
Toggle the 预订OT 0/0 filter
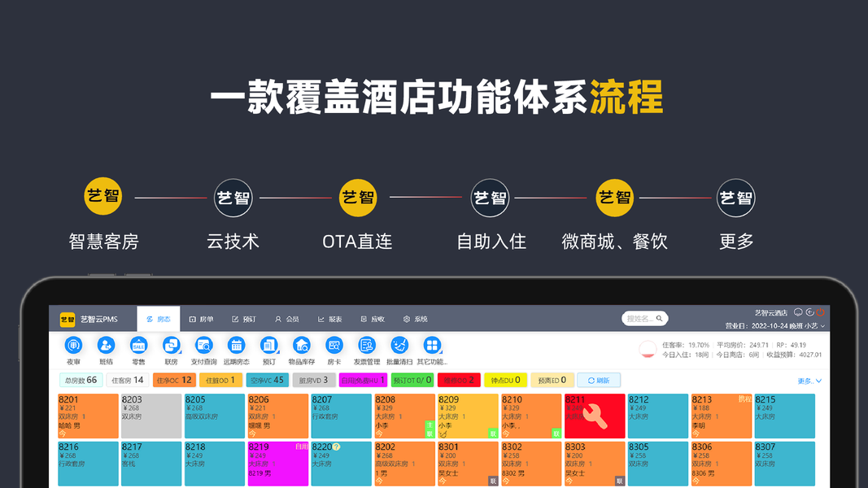[x=412, y=380]
